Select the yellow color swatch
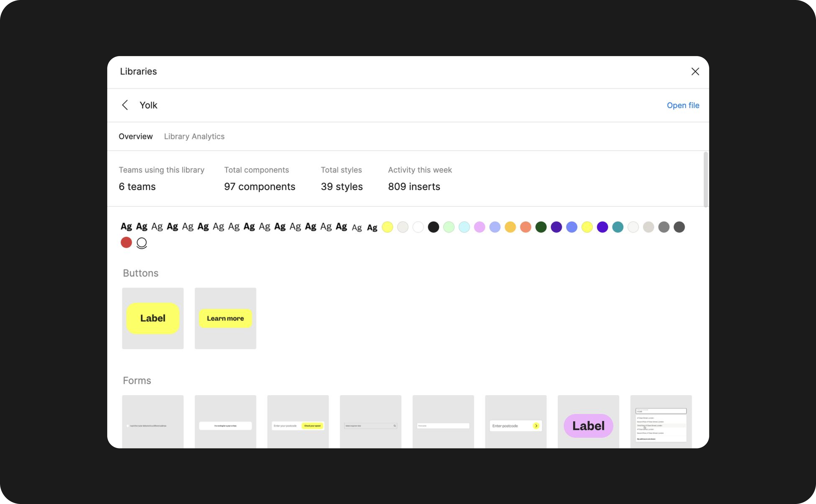Screen dimensions: 816x504 [x=388, y=227]
